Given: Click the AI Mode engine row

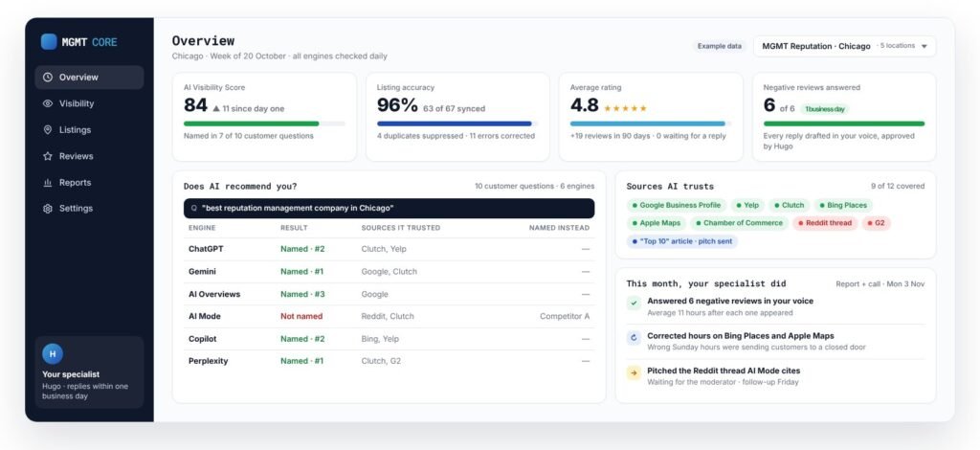Looking at the screenshot, I should click(389, 316).
